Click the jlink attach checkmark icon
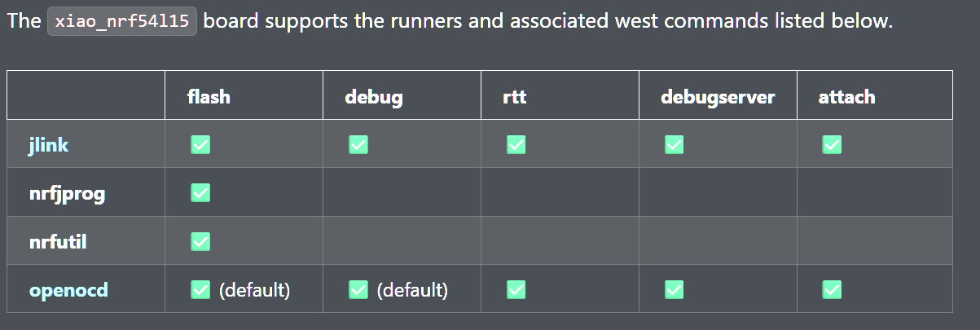 tap(832, 144)
